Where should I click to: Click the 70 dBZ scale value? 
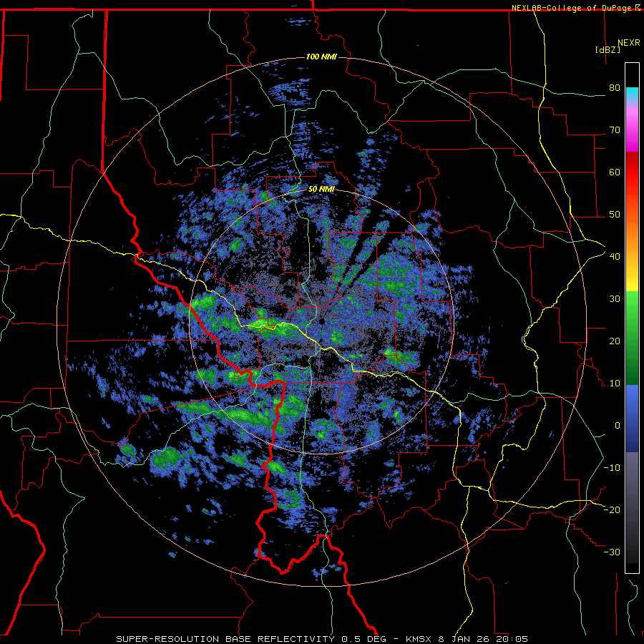click(615, 130)
